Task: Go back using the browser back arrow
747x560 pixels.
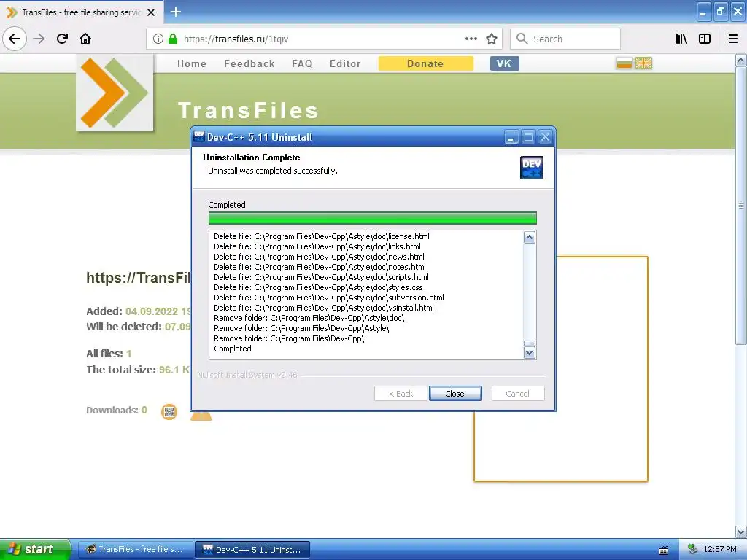Action: [x=15, y=39]
